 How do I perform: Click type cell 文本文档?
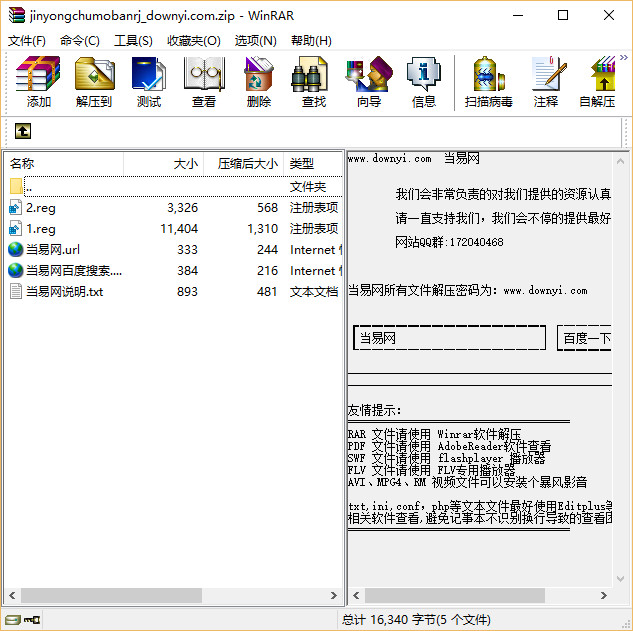pos(314,291)
